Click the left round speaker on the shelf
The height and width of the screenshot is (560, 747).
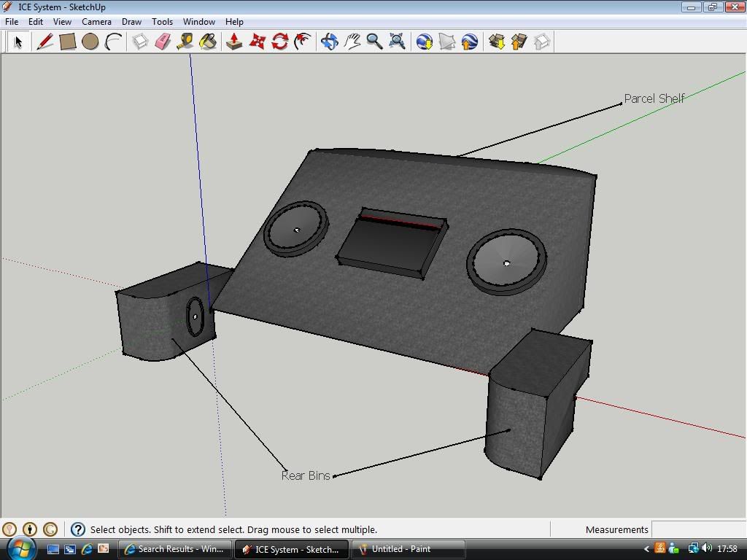(x=296, y=229)
